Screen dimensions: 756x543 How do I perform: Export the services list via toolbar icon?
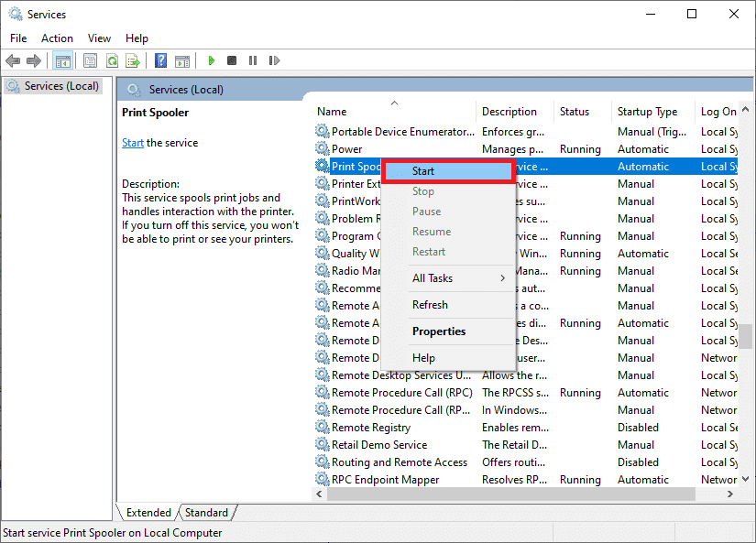[x=133, y=60]
